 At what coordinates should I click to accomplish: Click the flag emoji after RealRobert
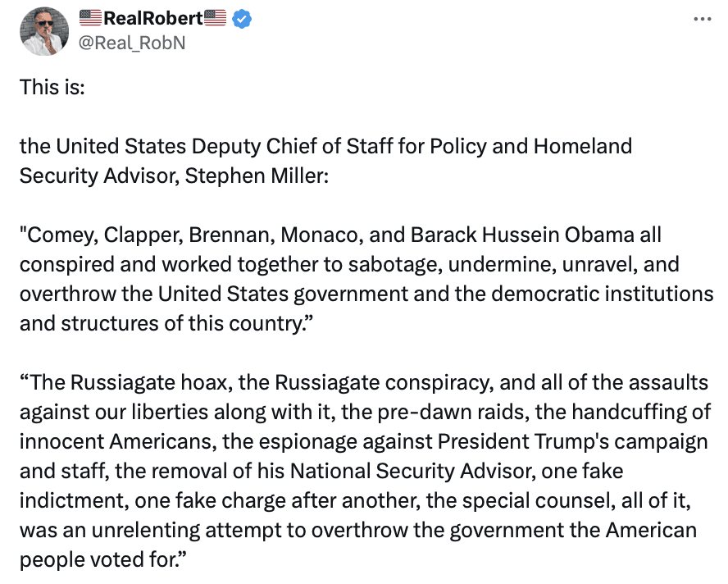point(215,19)
